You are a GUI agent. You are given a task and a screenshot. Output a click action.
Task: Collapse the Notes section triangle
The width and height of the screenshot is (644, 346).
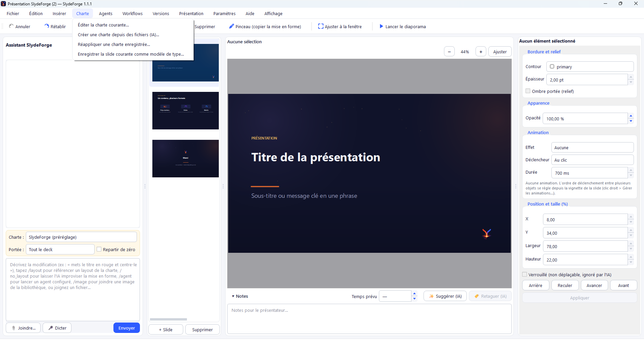coord(233,296)
